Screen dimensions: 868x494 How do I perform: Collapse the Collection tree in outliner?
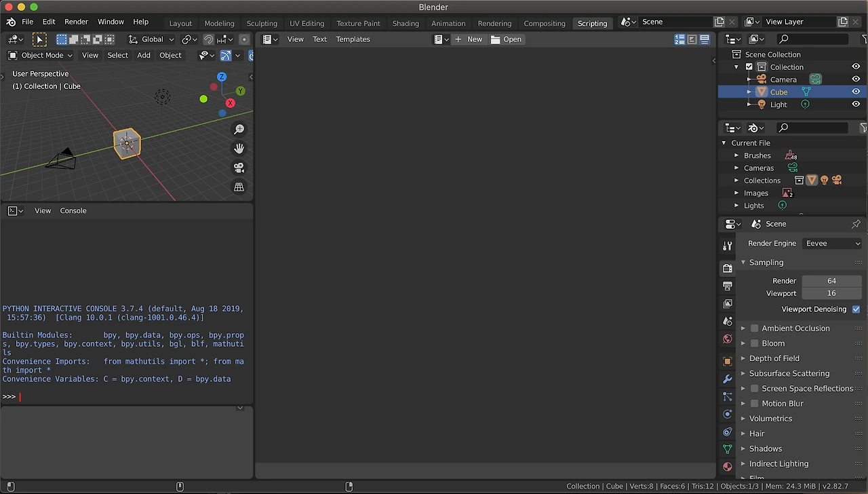pos(736,67)
